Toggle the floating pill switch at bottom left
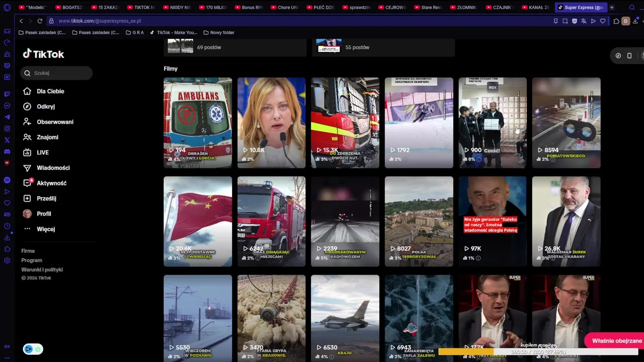The image size is (644, 362). click(33, 349)
